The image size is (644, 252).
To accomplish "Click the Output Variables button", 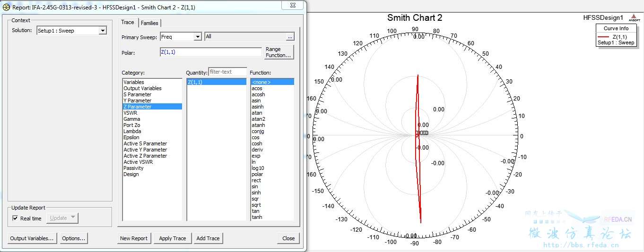I will (32, 238).
